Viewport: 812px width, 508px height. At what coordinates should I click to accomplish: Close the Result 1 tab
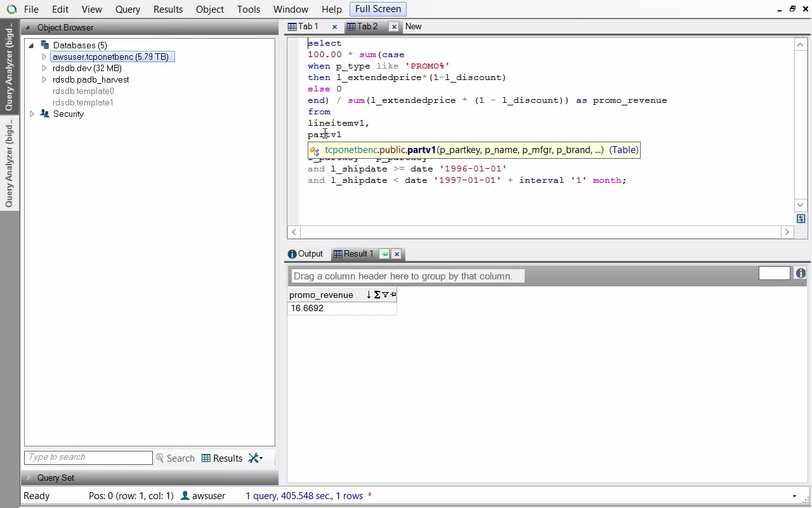[x=396, y=254]
